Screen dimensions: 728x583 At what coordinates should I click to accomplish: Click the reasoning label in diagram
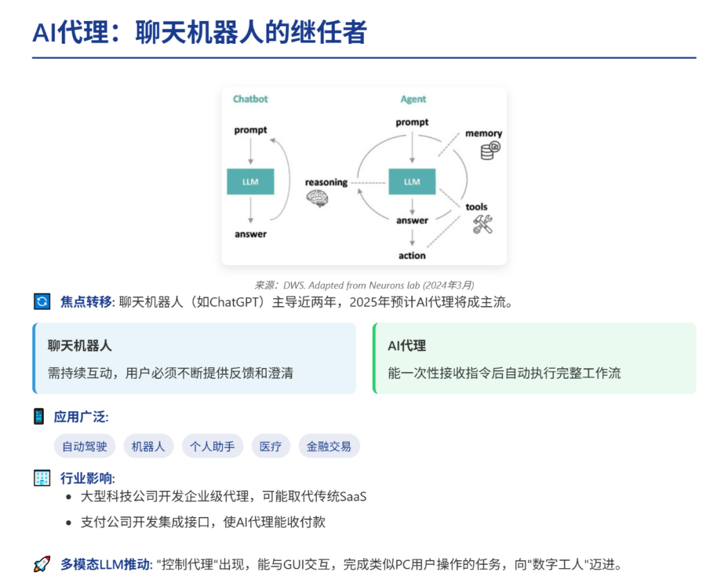click(326, 183)
